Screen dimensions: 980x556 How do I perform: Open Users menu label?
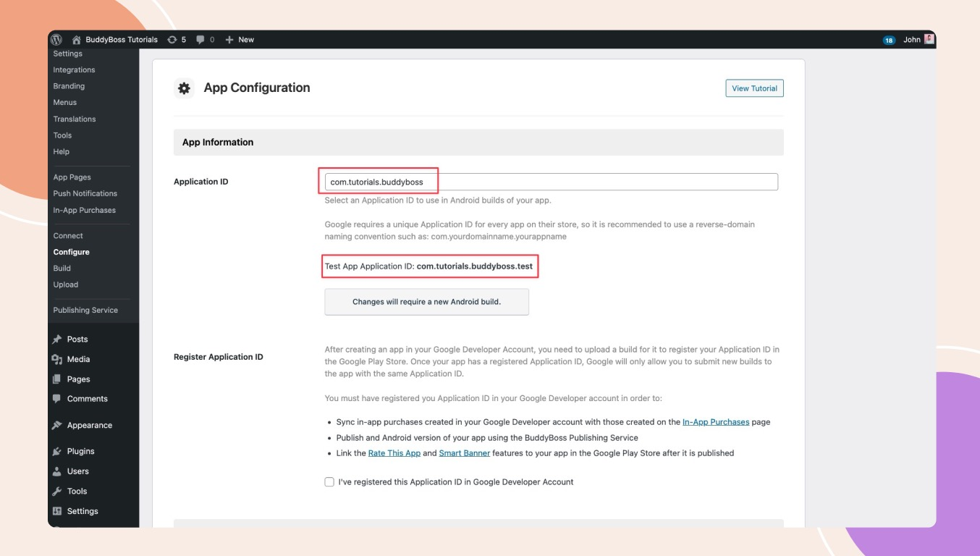click(x=77, y=471)
